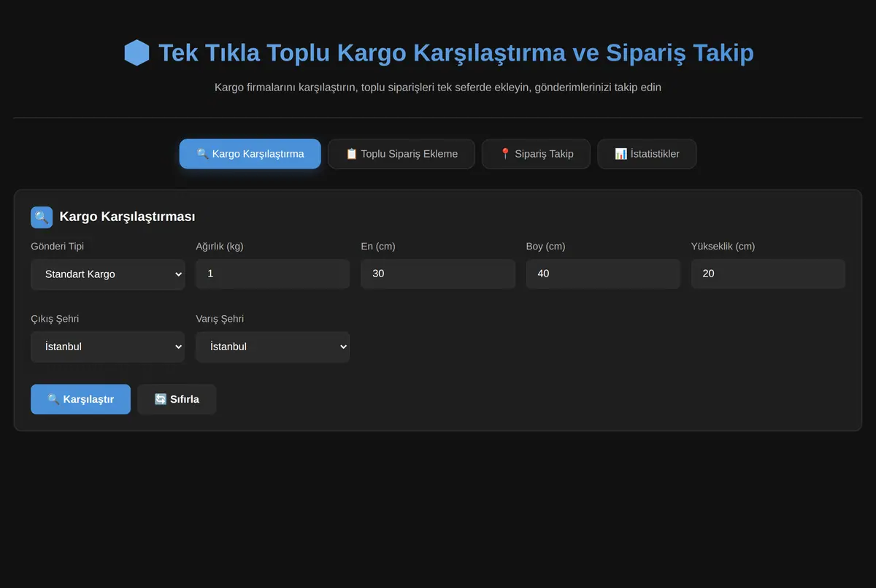This screenshot has height=588, width=876.
Task: Click the Varış Şehri label
Action: click(x=220, y=320)
